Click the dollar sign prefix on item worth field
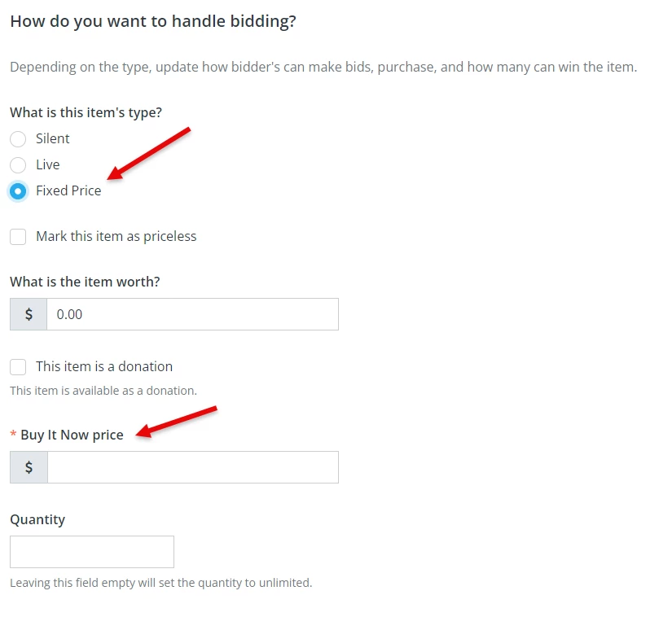The image size is (672, 617). 29,313
